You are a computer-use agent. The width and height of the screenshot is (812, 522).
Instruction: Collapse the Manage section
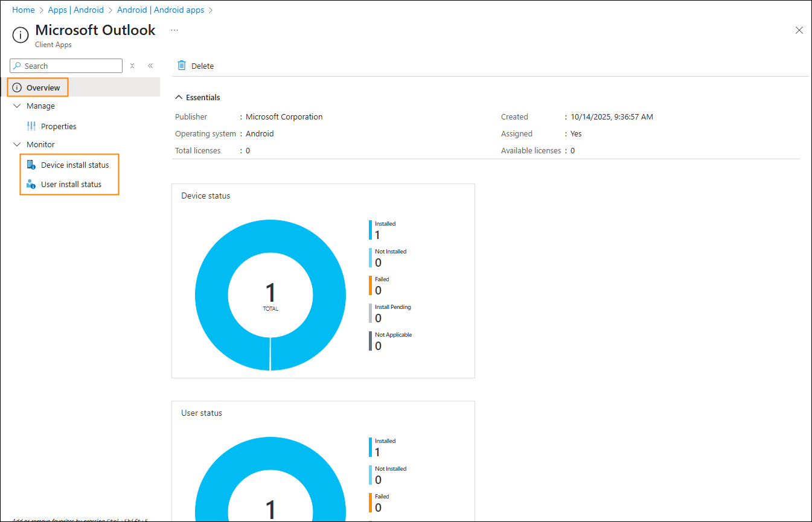pos(16,106)
